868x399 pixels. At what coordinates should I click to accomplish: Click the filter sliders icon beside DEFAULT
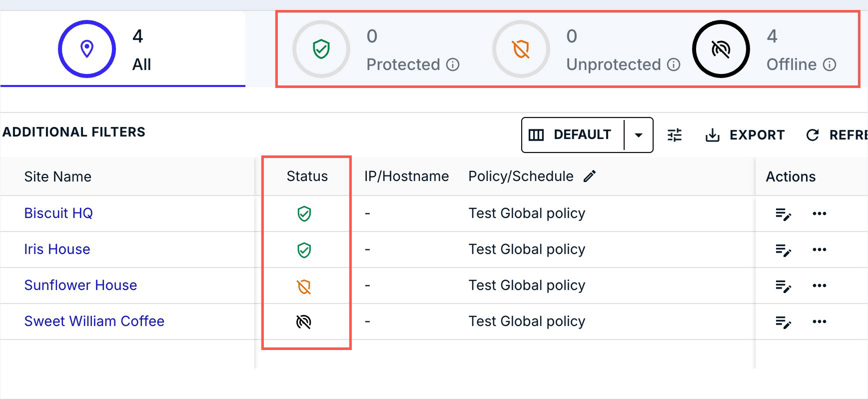(674, 135)
